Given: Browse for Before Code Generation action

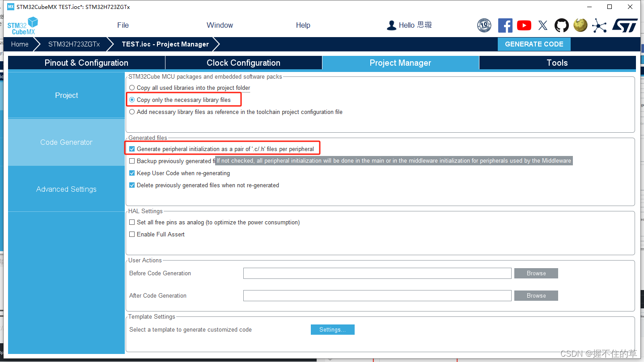Looking at the screenshot, I should [x=536, y=273].
